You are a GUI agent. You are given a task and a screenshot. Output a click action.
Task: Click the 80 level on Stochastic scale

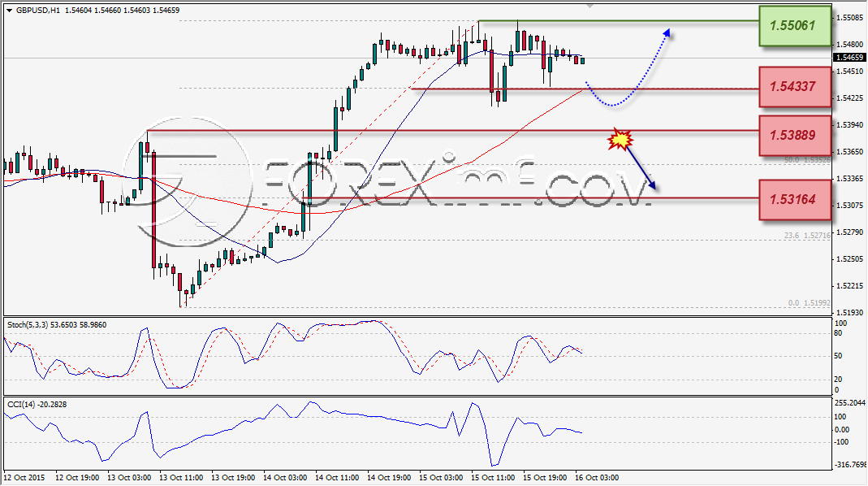pos(838,333)
